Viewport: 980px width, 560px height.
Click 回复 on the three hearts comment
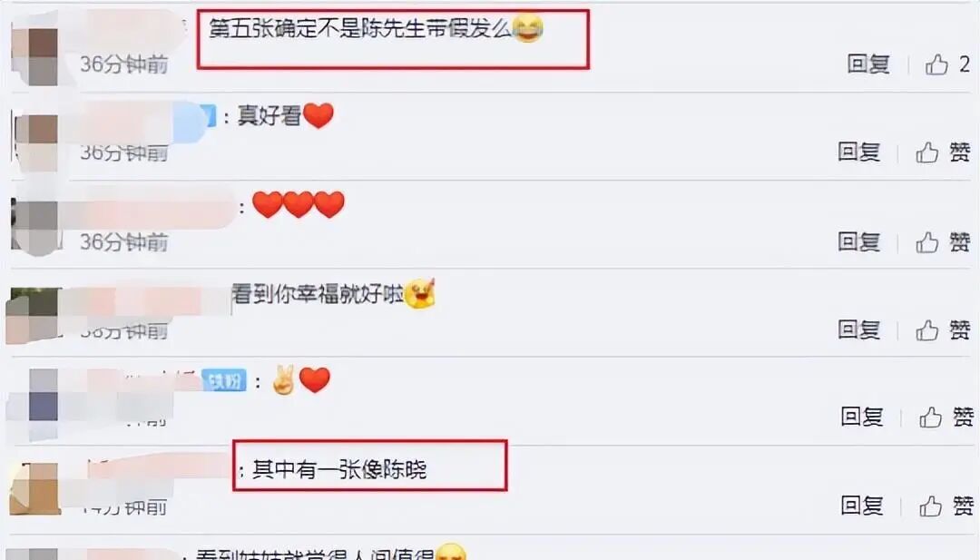pyautogui.click(x=858, y=241)
